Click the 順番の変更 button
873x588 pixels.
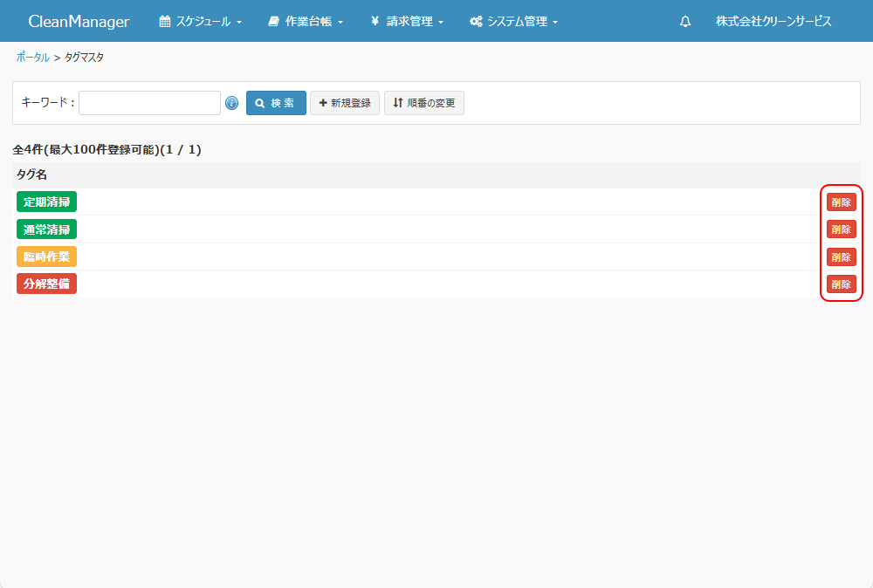[424, 103]
